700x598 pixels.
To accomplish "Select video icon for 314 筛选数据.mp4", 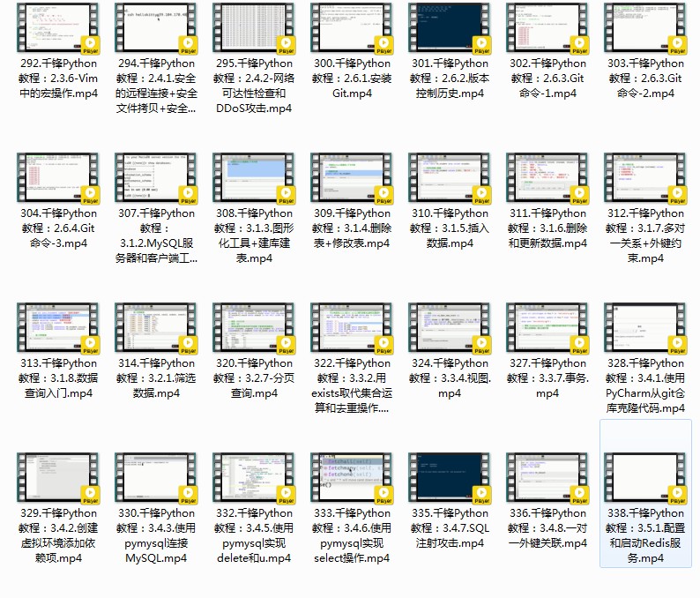I will (x=156, y=328).
